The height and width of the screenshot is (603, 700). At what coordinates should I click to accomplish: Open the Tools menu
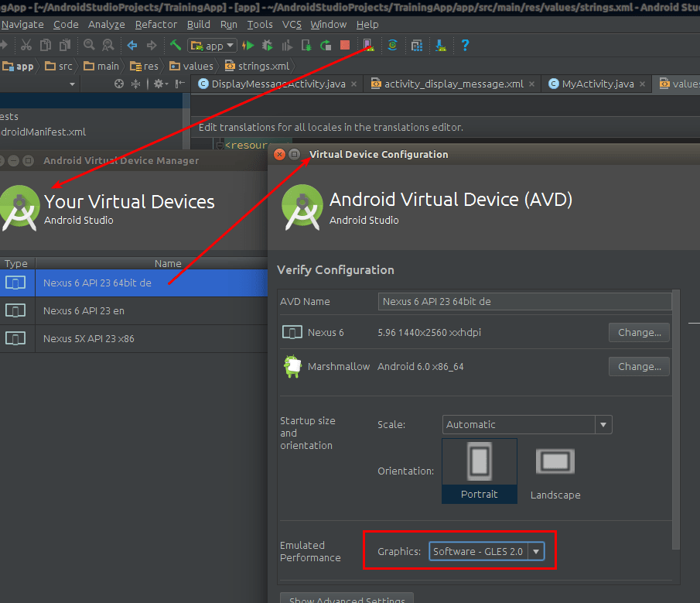point(260,24)
